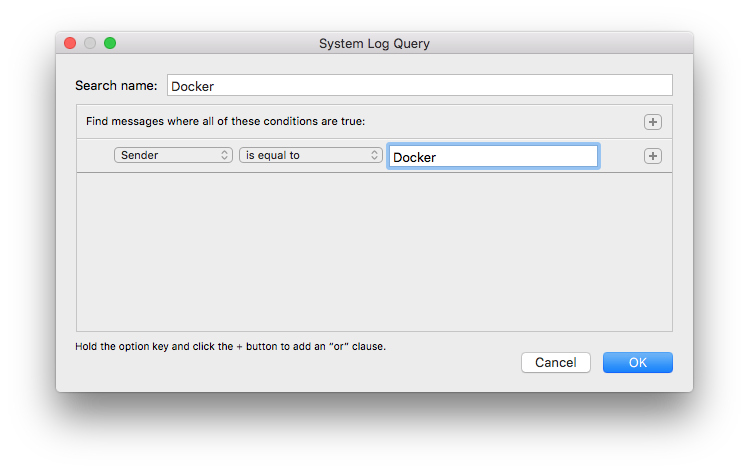Screen dimensions: 749x472
Task: Open the Sender criteria dropdown
Action: (x=172, y=155)
